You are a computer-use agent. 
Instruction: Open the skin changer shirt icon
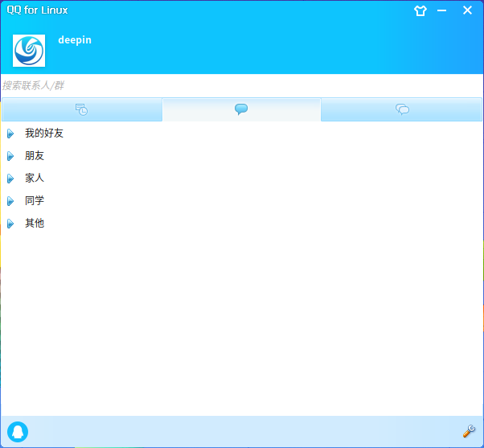[420, 10]
